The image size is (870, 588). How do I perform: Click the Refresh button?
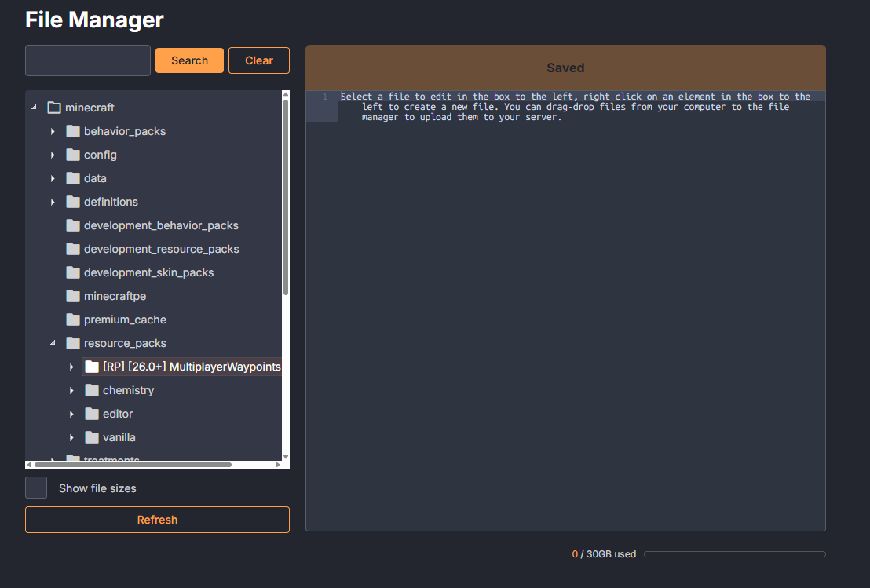[157, 520]
